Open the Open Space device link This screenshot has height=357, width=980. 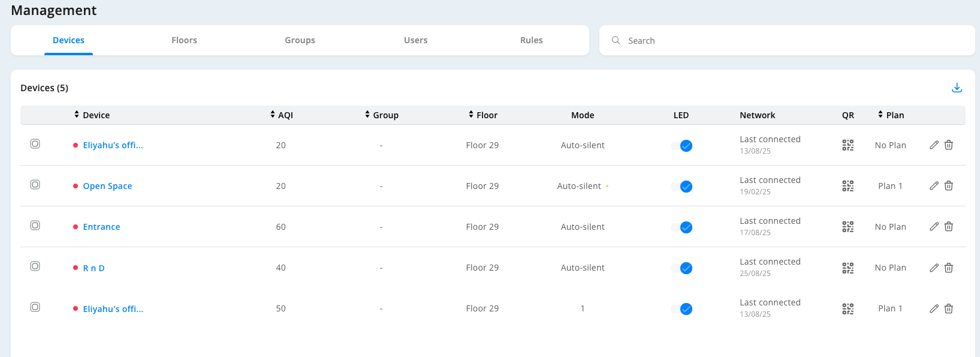[107, 186]
